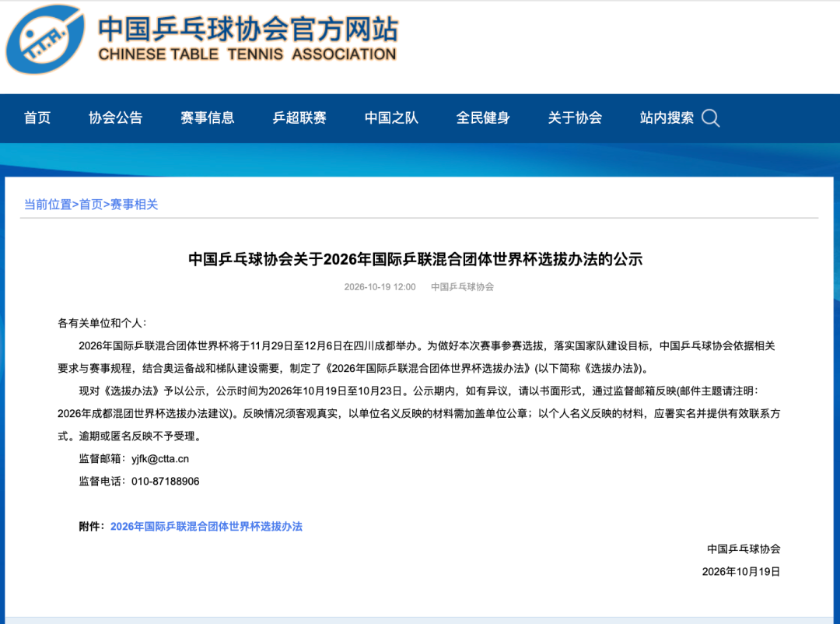
Task: Open 协会公告 menu item
Action: [116, 118]
